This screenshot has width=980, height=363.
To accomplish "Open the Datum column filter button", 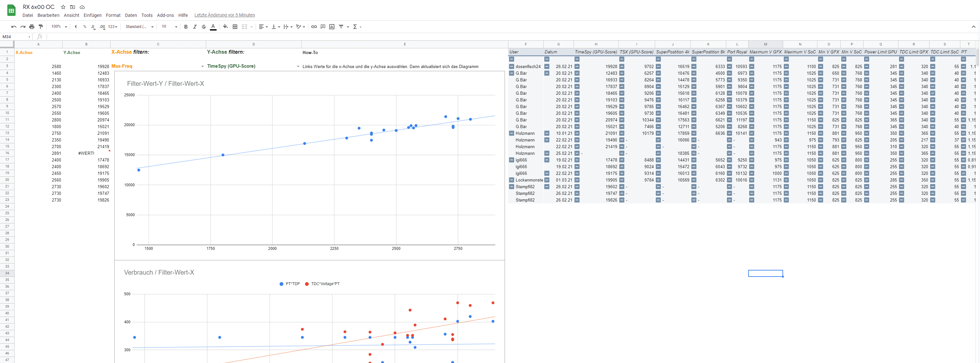I will click(547, 59).
